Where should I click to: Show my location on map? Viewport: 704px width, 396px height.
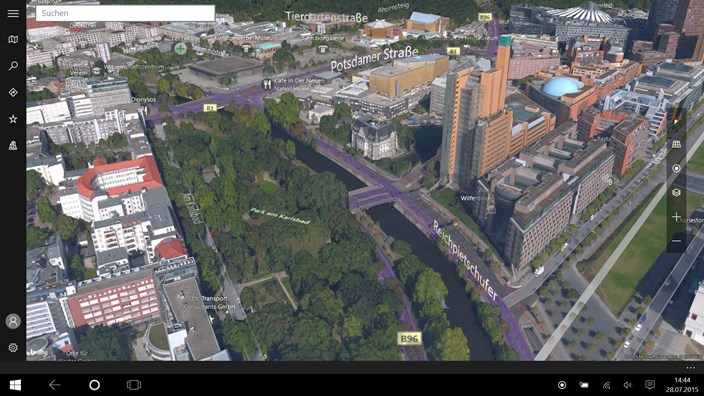pos(676,168)
